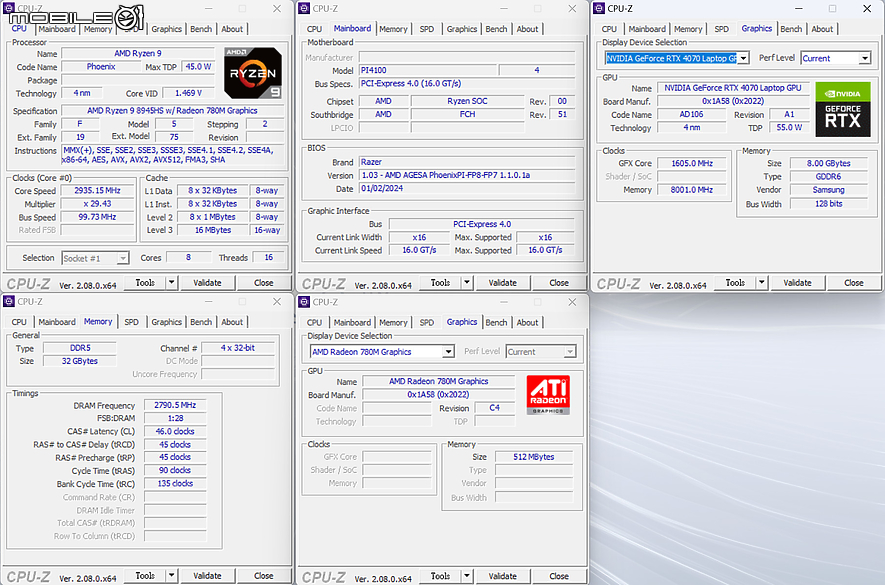
Task: Click Tools button in the NVIDIA Graphics window
Action: 735,282
